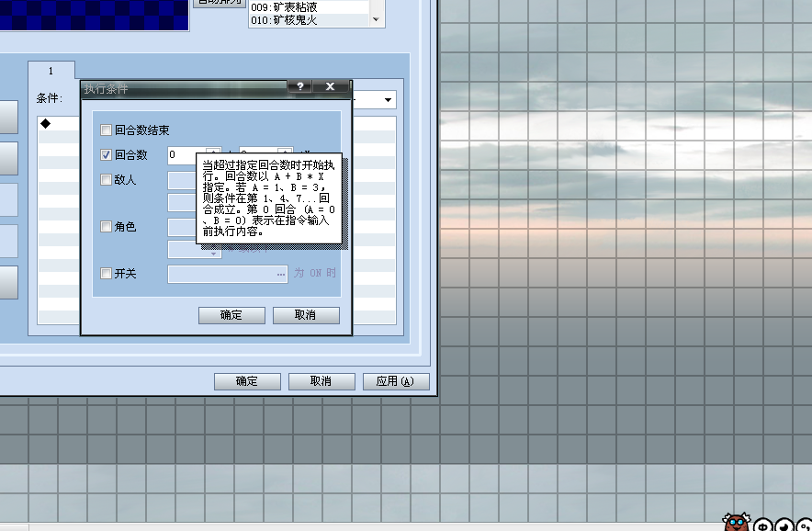Open the switch selector ellipsis field
The width and height of the screenshot is (812, 531).
coord(228,274)
